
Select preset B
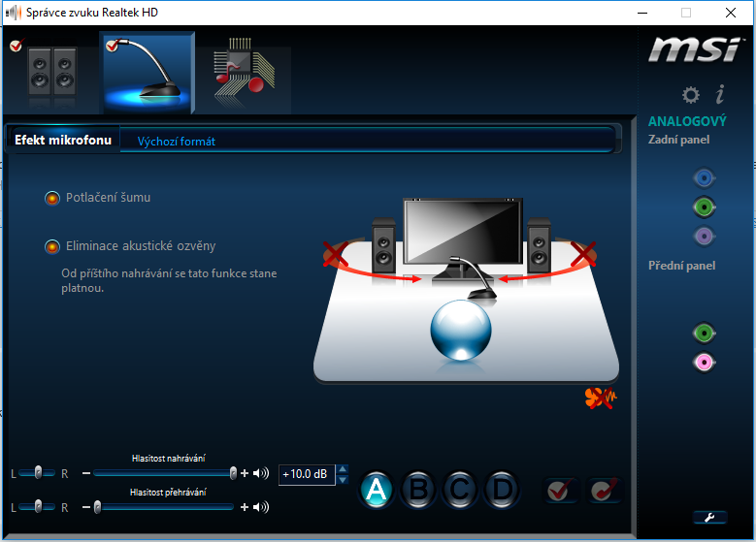point(418,490)
